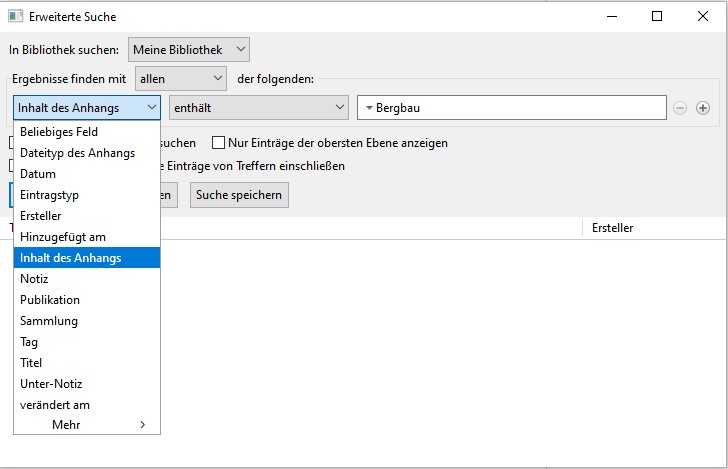Screen dimensions: 728x469
Task: Select 'Tag' as search field
Action: click(29, 342)
